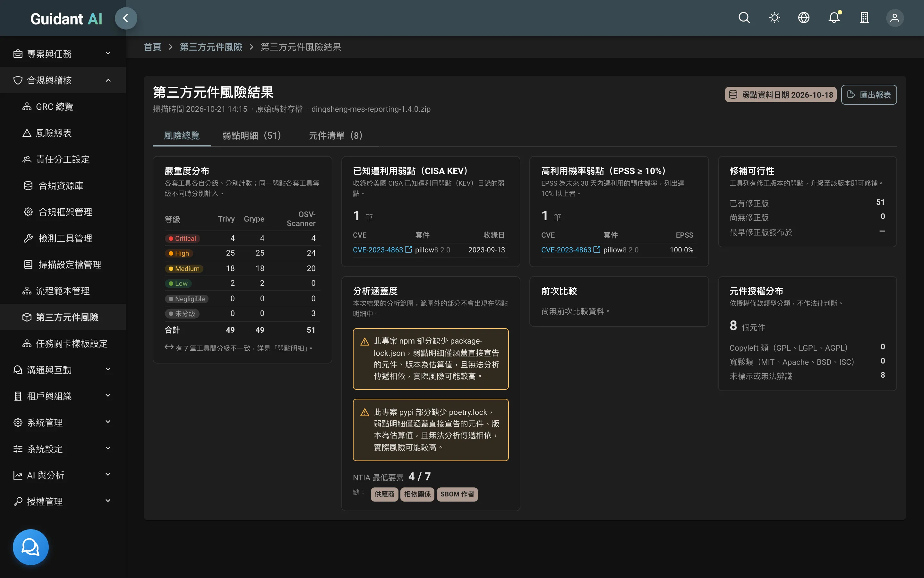
Task: Open 任務關卡樣板設定 sidebar item
Action: click(x=63, y=344)
